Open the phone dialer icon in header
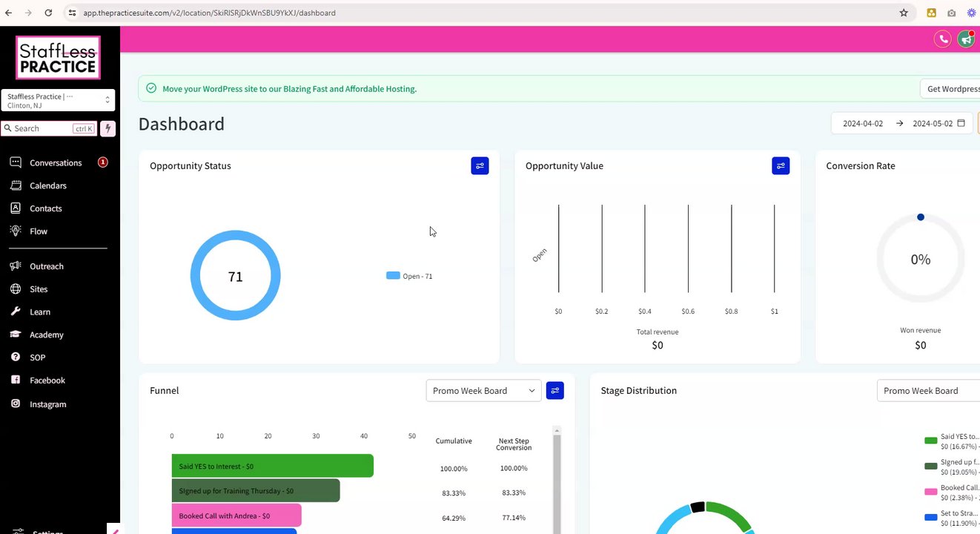Image resolution: width=980 pixels, height=534 pixels. (x=942, y=39)
